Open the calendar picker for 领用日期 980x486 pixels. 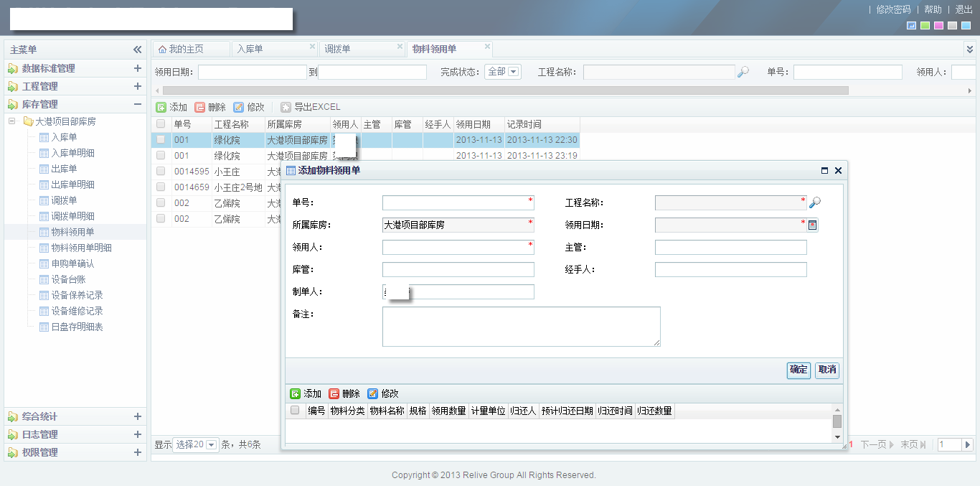(x=812, y=225)
